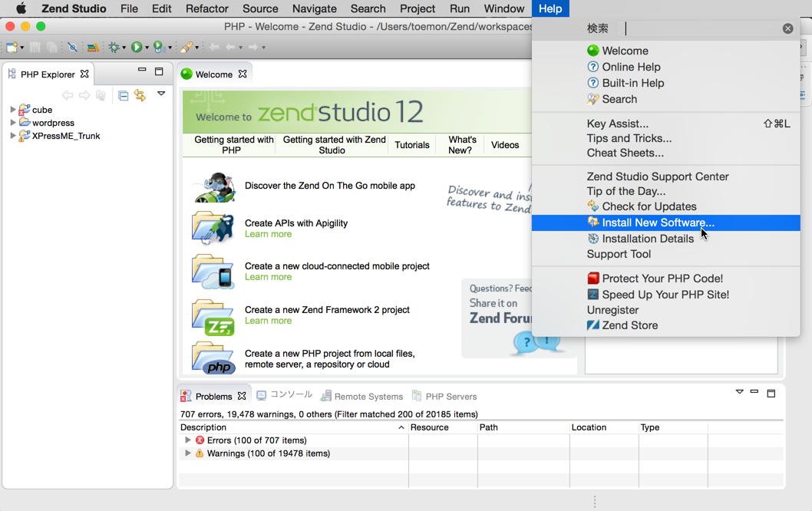Expand the Errors group in Problems
Screen dimensions: 812x511
click(188, 440)
